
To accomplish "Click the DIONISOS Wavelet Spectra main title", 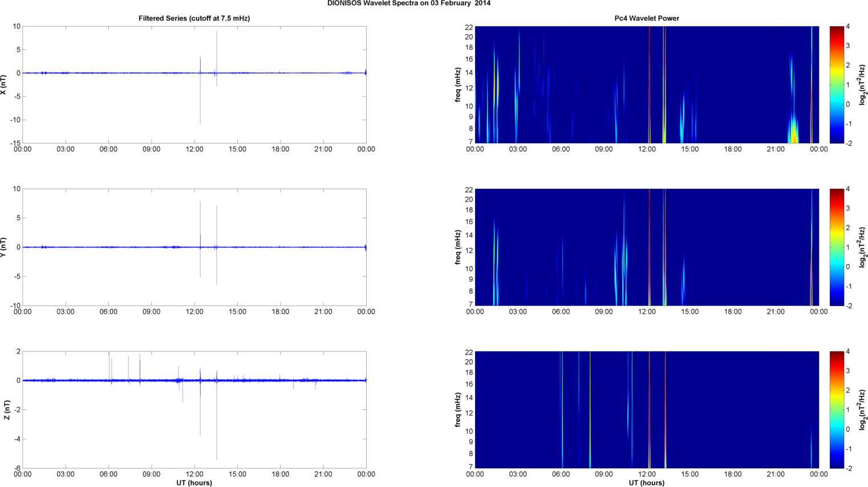I will pos(409,3).
